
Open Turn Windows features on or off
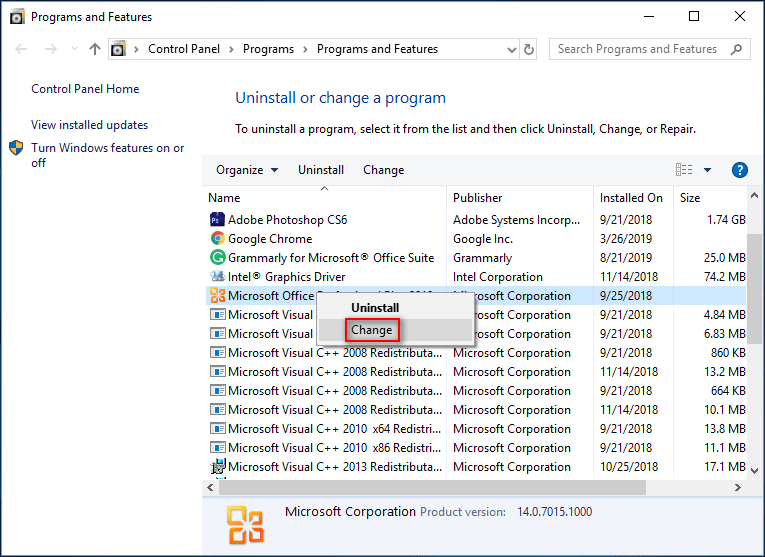point(107,155)
